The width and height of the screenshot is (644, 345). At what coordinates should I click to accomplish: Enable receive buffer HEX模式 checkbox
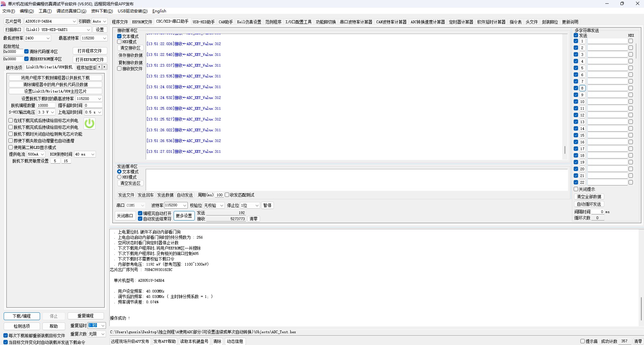click(119, 42)
